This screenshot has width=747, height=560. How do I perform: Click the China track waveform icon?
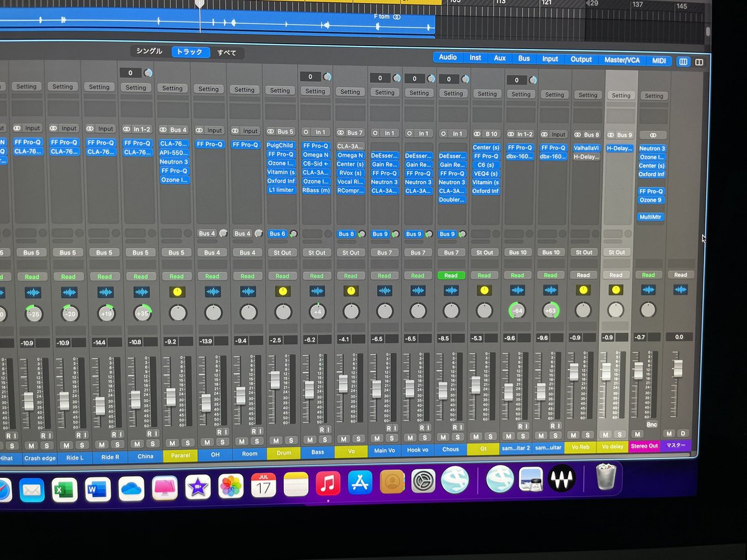coord(142,292)
